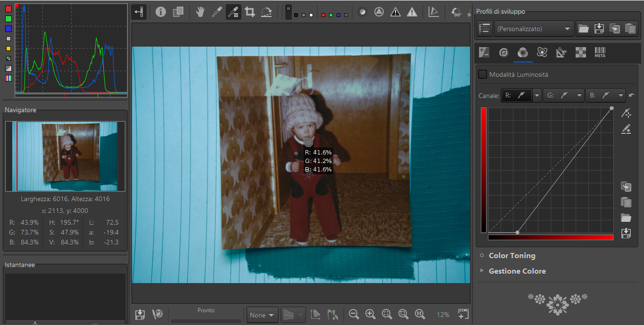Screen dimensions: 644x325
Task: Click the Color Toning section header
Action: point(512,255)
